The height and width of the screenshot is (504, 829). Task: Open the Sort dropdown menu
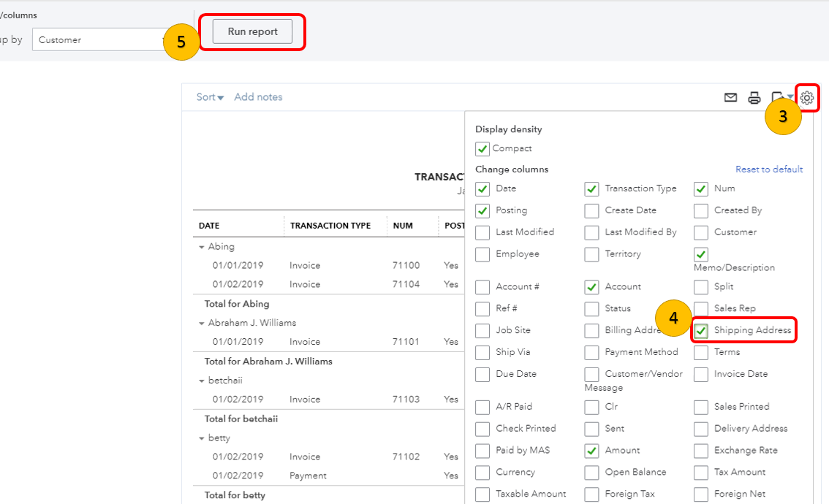(210, 97)
